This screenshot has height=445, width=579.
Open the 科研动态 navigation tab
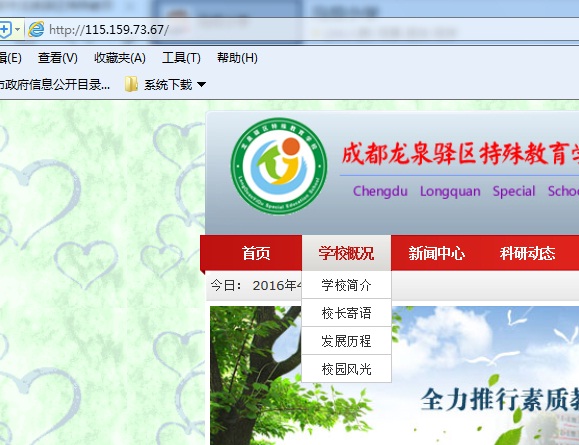point(527,253)
